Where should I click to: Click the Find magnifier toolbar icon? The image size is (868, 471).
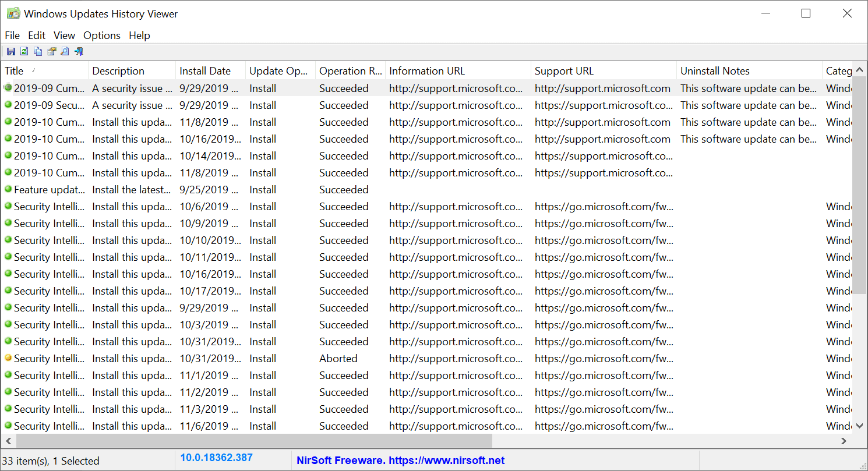pos(65,51)
